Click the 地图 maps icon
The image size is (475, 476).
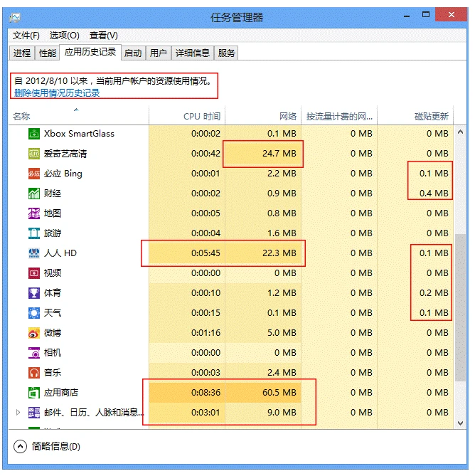(x=34, y=213)
